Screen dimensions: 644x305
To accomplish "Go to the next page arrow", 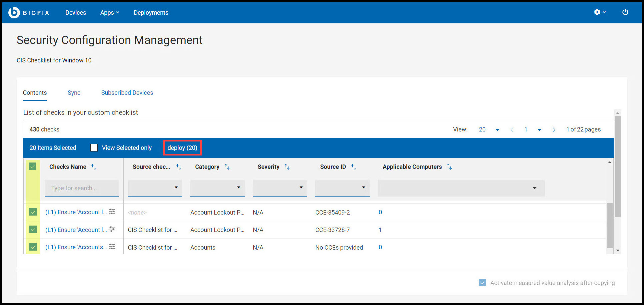I will coord(554,129).
